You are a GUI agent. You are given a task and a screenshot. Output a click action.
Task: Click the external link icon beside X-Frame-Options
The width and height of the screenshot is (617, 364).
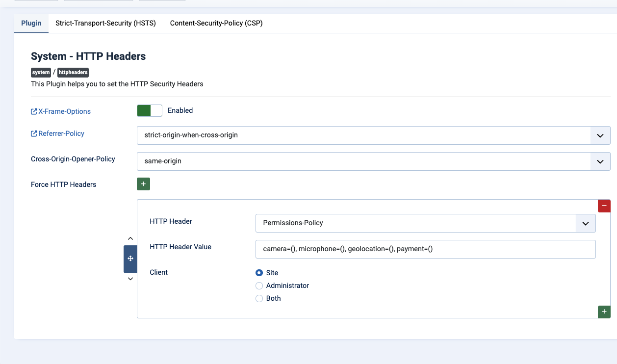[34, 111]
